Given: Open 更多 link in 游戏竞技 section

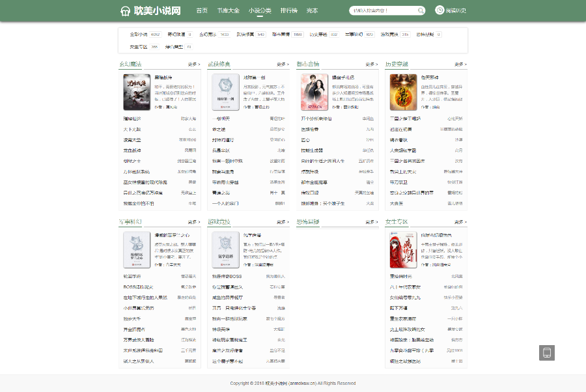Looking at the screenshot, I should (280, 221).
